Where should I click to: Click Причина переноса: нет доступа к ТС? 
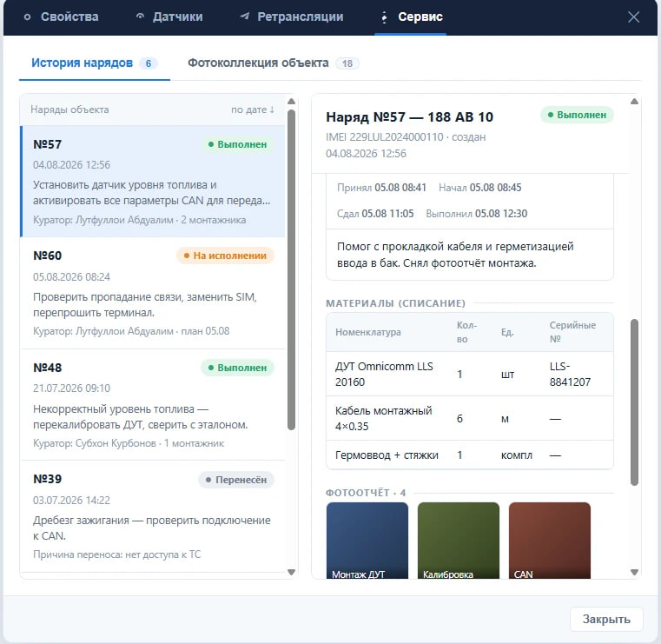116,554
